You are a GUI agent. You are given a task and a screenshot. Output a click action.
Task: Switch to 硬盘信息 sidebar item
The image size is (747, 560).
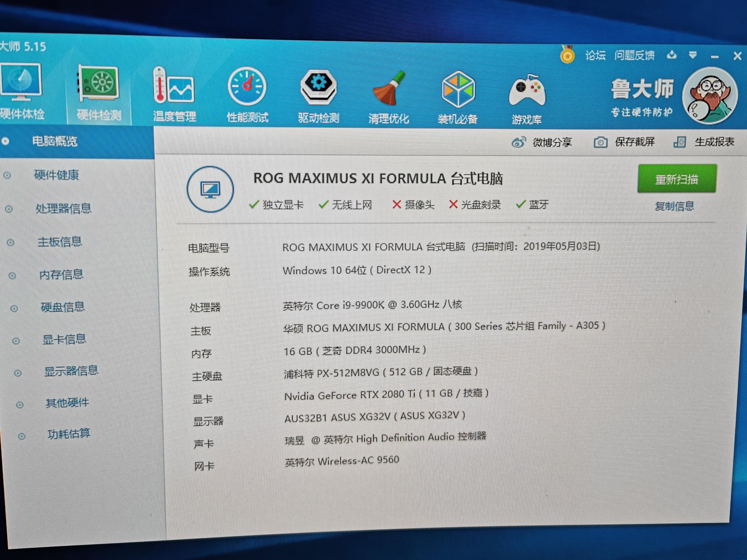[63, 307]
